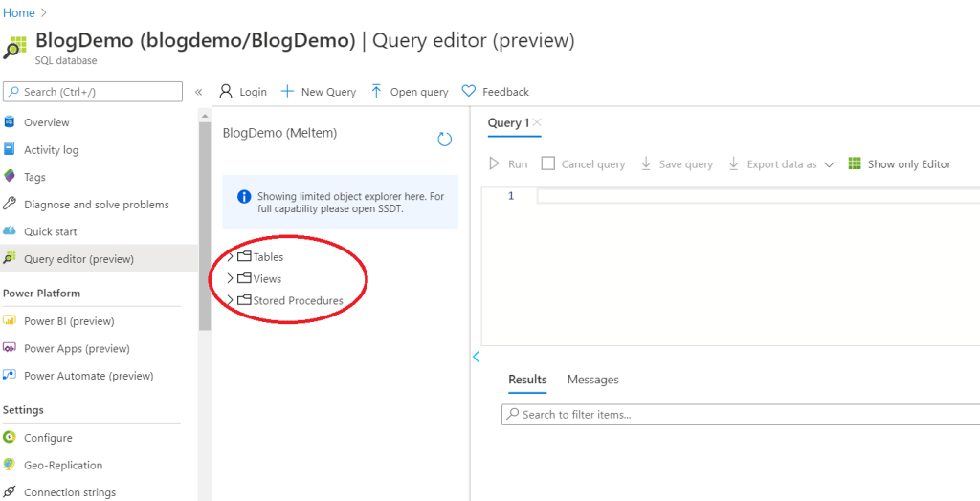Select the Results tab

click(x=527, y=380)
